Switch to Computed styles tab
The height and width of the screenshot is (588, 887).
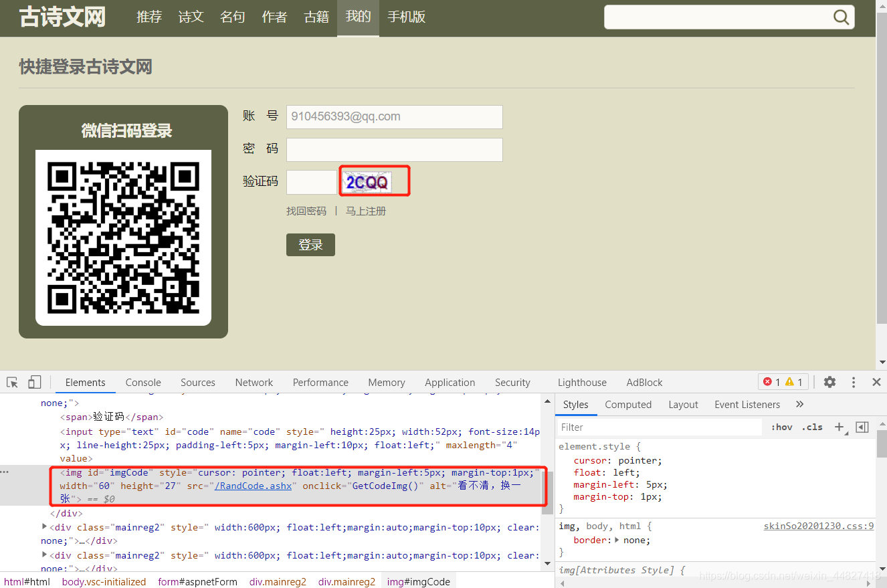coord(628,404)
